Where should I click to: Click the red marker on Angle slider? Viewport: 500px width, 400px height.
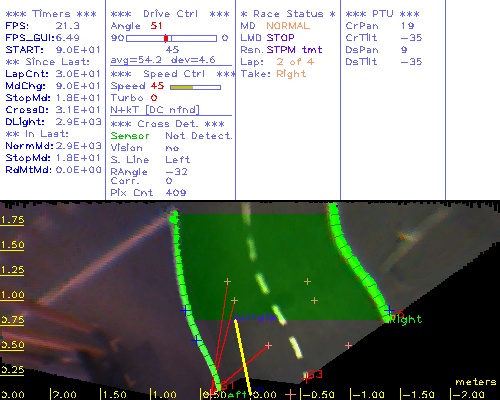click(x=166, y=38)
